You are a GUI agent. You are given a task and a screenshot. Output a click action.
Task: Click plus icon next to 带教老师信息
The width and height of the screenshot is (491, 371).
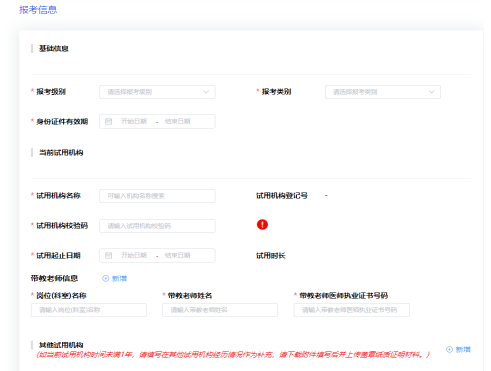(106, 278)
